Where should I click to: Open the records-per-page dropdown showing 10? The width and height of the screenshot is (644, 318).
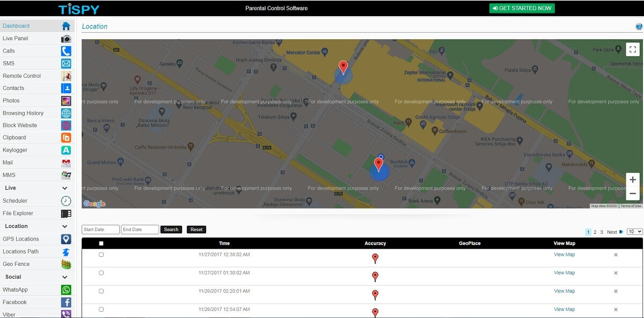click(x=633, y=232)
